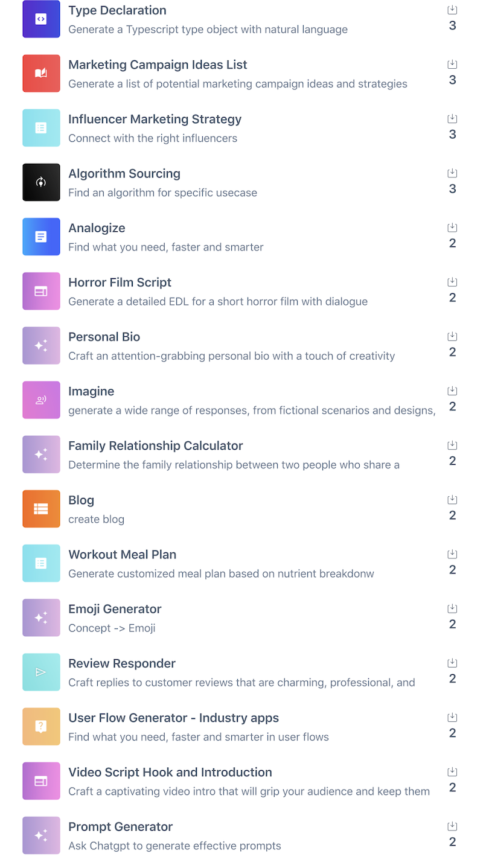Viewport: 489px width, 868px height.
Task: Click download icon for Influencer Marketing Strategy
Action: click(452, 119)
